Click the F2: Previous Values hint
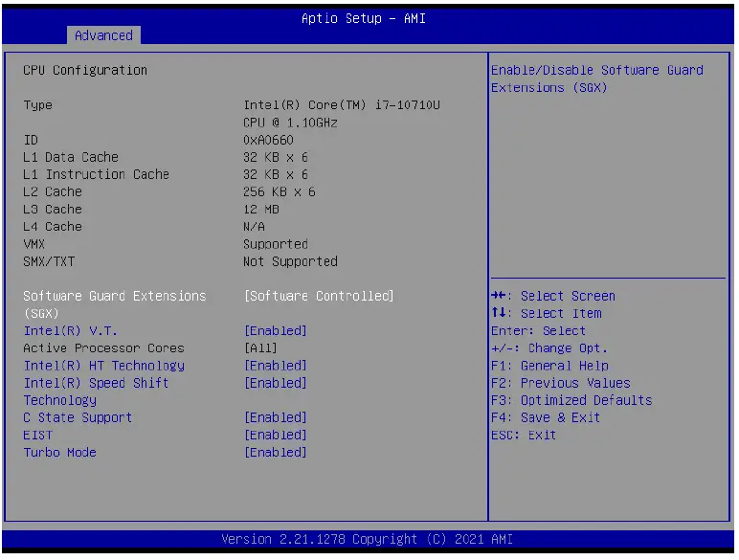The height and width of the screenshot is (560, 739). coord(561,383)
